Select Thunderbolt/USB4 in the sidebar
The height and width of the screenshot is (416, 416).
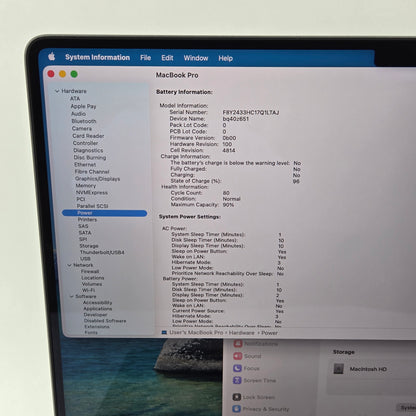[x=102, y=252]
